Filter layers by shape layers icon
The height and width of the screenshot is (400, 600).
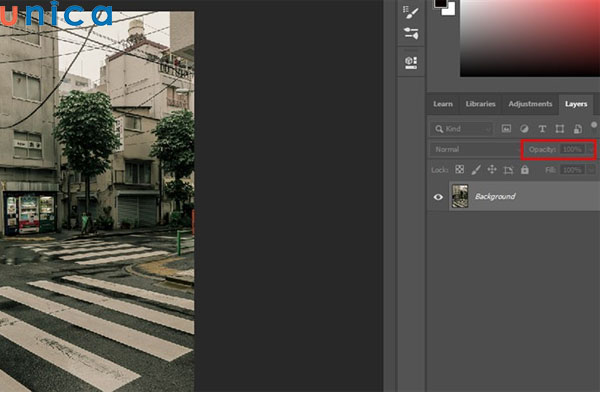[560, 129]
